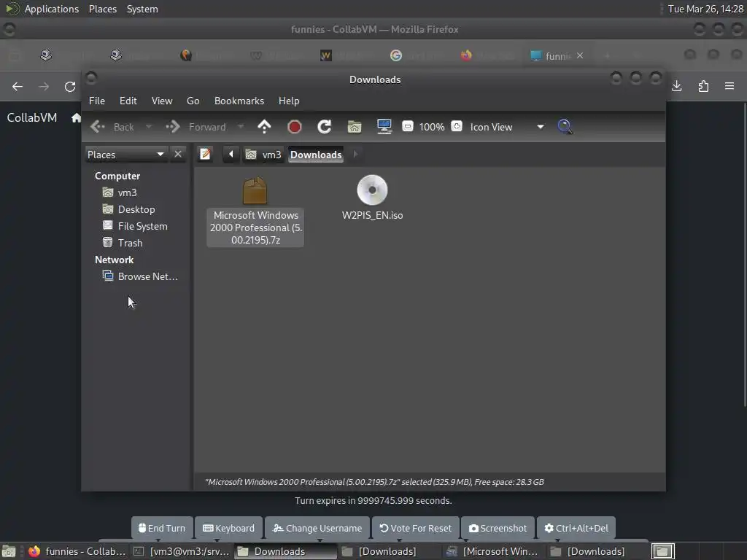
Task: Send Ctrl+Alt+Del to the VM
Action: pyautogui.click(x=576, y=528)
